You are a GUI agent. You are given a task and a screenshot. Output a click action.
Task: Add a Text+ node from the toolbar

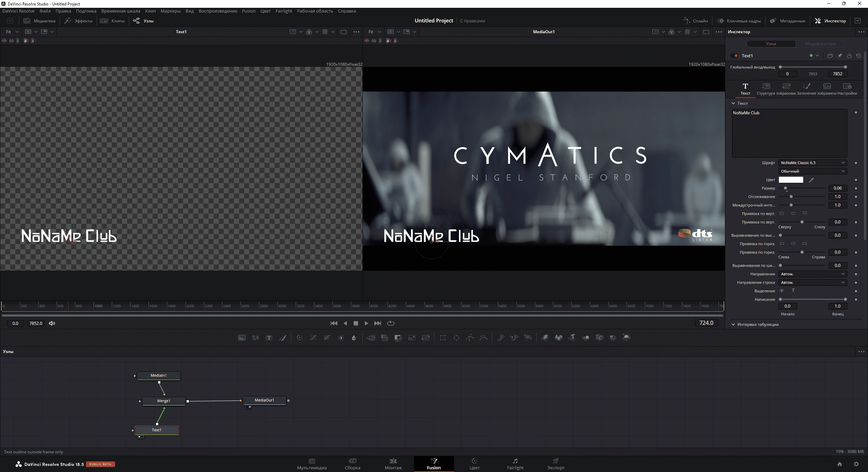coord(269,338)
